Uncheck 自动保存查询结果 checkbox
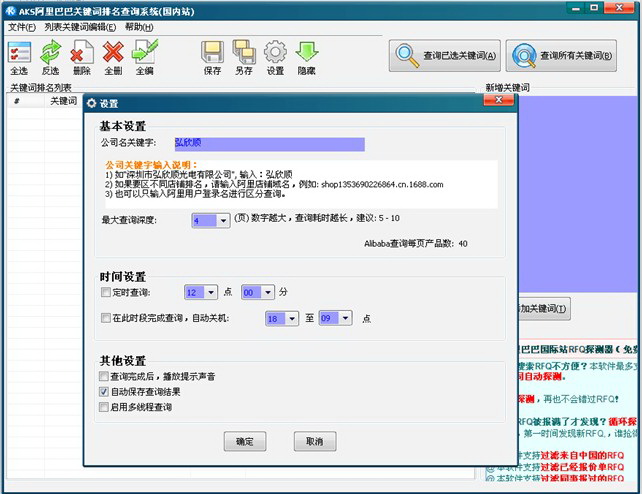Screen dimensions: 642x494 [104, 392]
